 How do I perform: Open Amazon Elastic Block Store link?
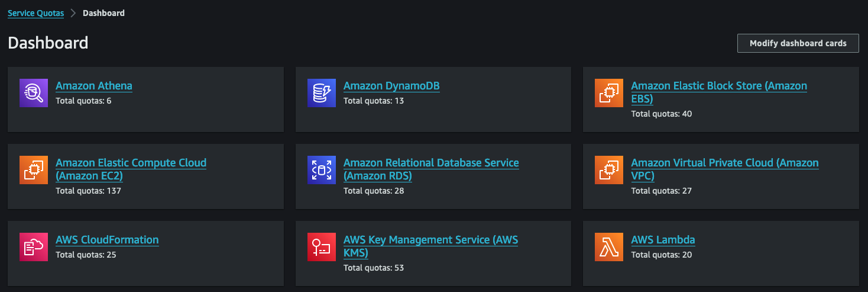(x=718, y=86)
